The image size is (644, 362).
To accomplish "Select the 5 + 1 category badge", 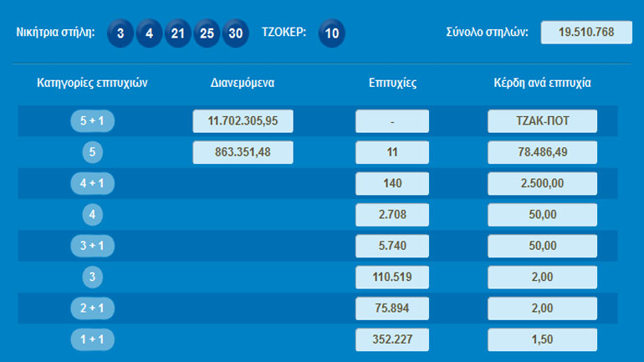I will click(93, 121).
